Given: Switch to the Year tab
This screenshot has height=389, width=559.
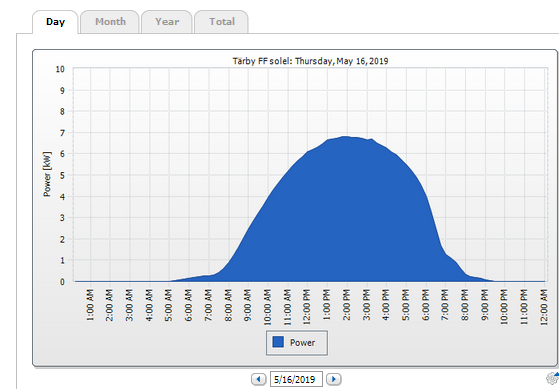Looking at the screenshot, I should (167, 22).
